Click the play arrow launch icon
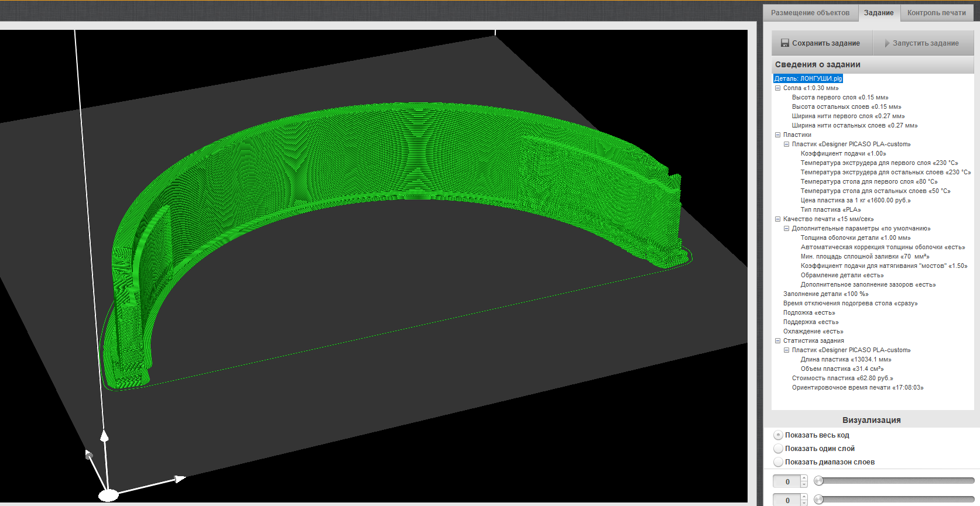 click(887, 43)
